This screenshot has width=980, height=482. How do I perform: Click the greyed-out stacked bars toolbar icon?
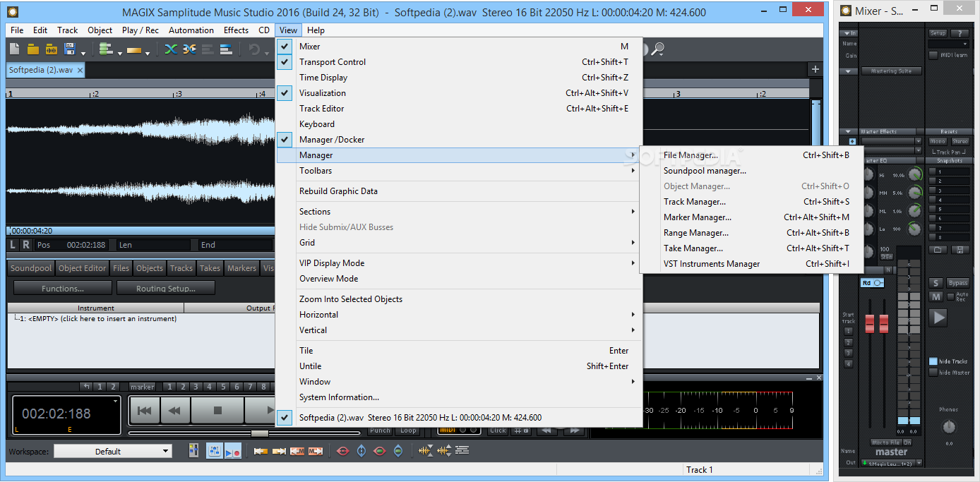click(208, 49)
